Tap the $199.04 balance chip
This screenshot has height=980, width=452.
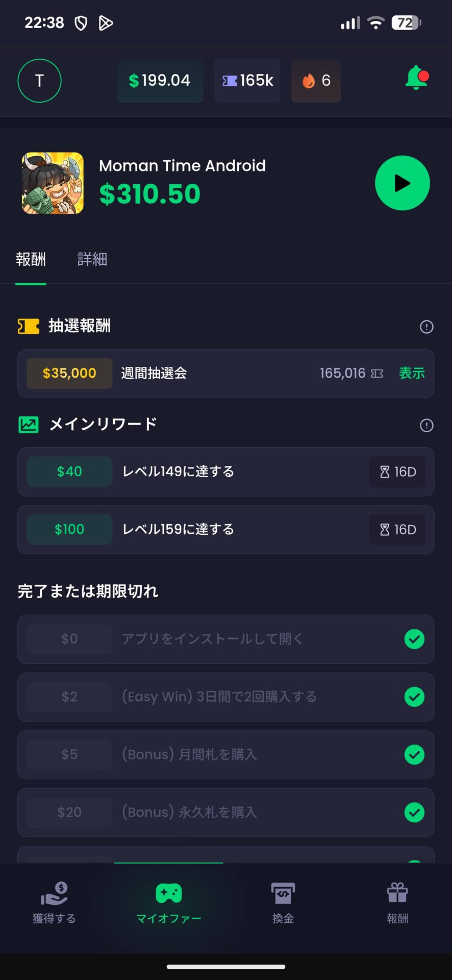pos(160,81)
